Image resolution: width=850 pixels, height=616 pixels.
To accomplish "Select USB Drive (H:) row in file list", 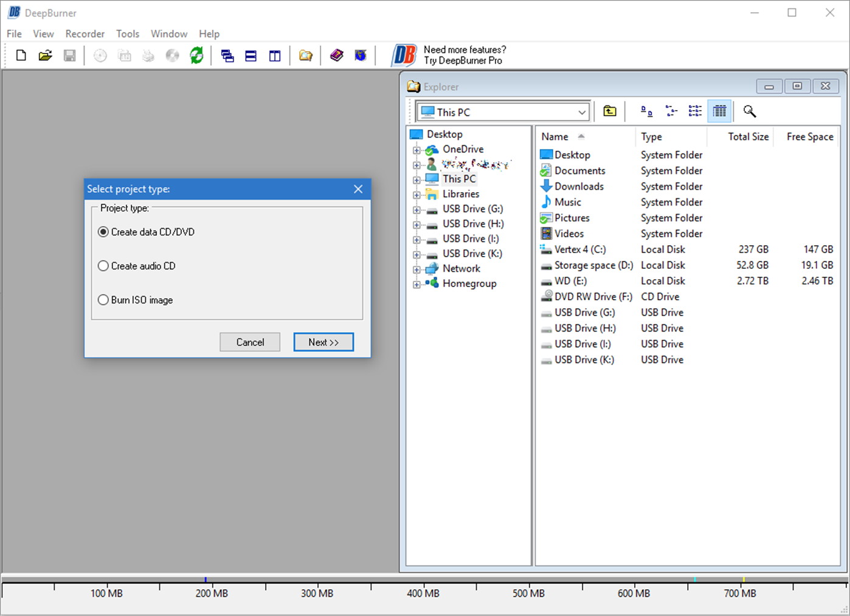I will tap(585, 328).
